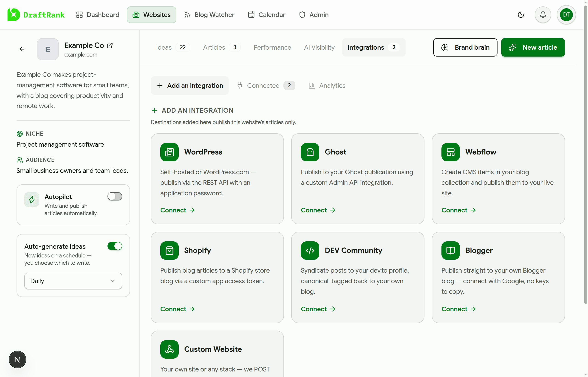
Task: Switch to the AI Visibility tab
Action: (x=319, y=47)
